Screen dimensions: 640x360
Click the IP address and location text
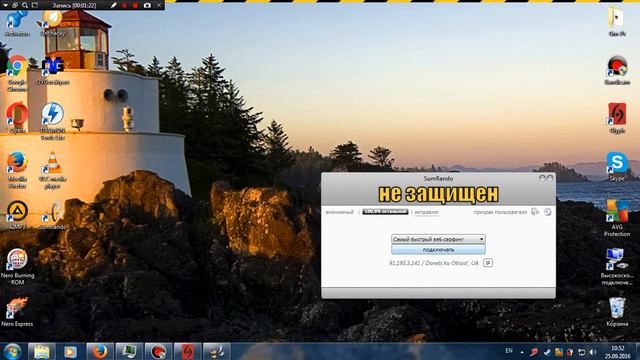433,263
